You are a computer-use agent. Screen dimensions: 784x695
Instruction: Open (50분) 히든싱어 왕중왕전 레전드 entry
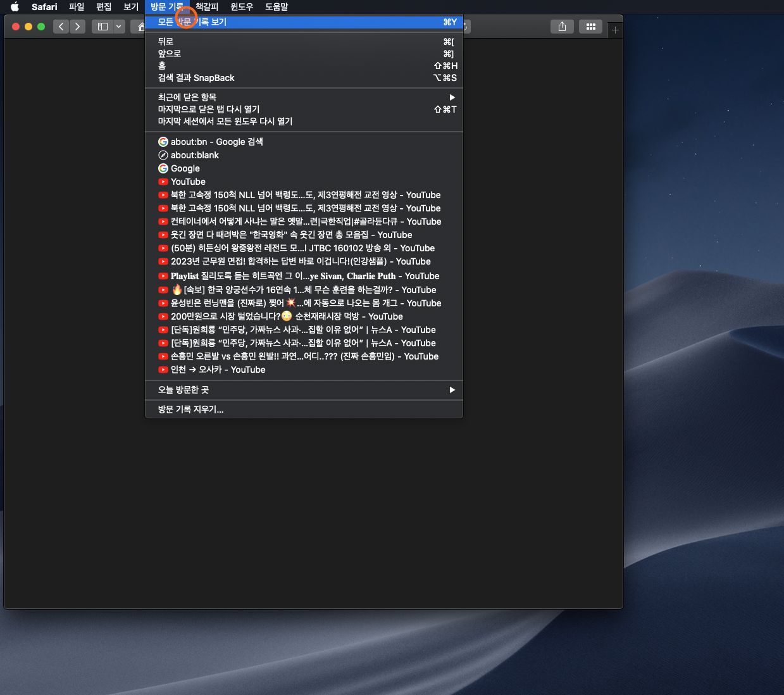304,248
